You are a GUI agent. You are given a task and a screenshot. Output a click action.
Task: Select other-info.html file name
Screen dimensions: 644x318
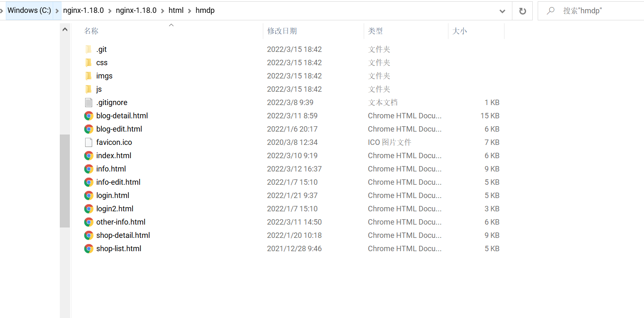(x=121, y=222)
